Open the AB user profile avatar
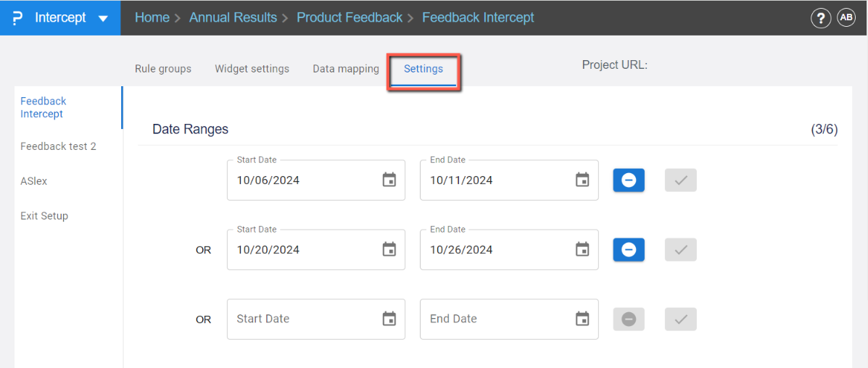 pos(846,18)
